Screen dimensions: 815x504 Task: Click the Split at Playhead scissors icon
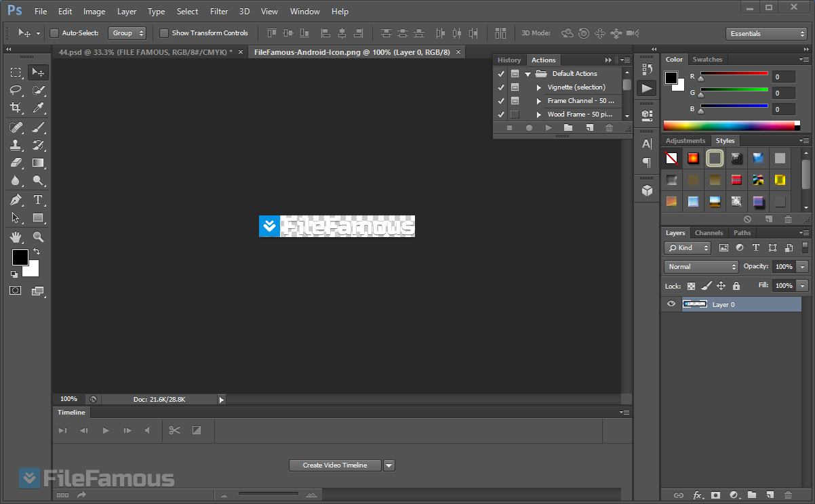tap(174, 430)
